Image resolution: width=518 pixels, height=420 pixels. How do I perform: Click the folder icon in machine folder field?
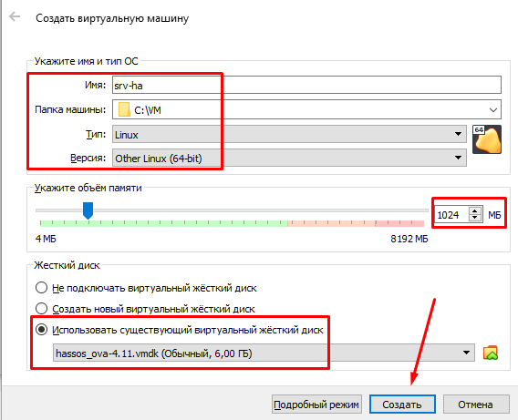(124, 109)
